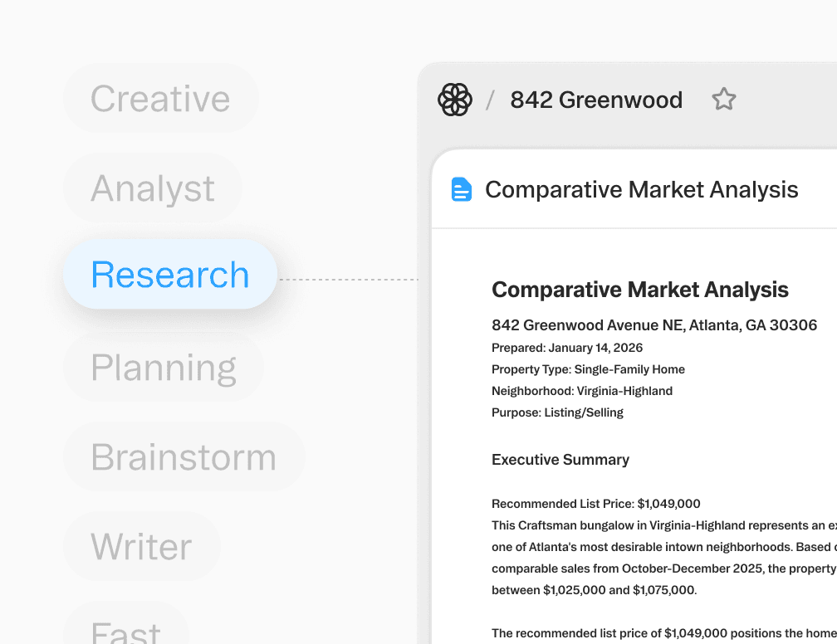Click the 842 Greenwood Avenue NE address line
Screen dimensions: 837x644
(654, 325)
